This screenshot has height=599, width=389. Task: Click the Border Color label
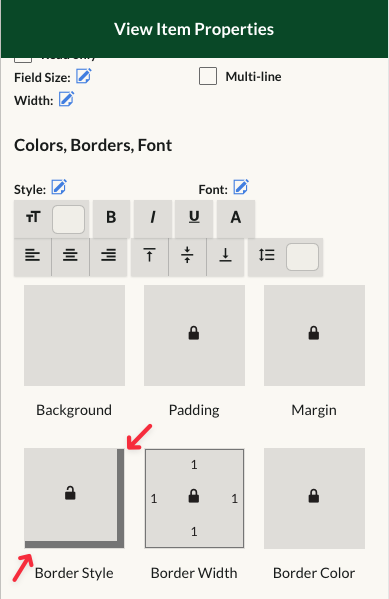(x=314, y=573)
